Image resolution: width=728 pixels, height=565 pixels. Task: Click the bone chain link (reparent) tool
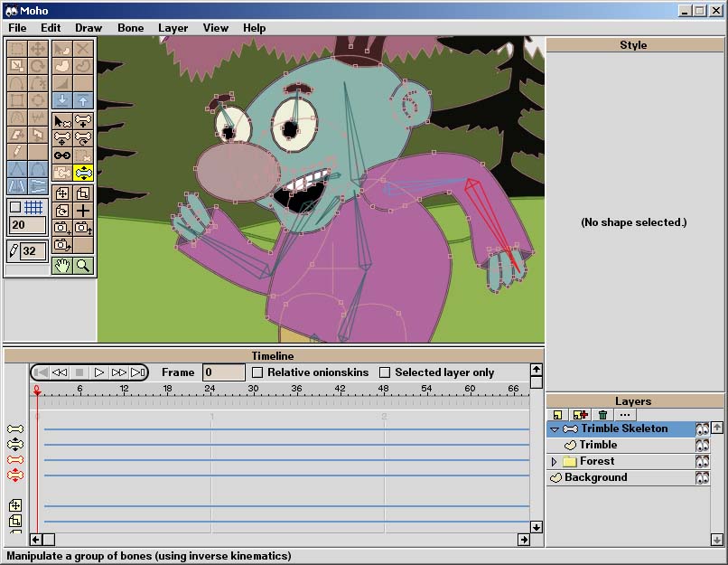click(62, 155)
